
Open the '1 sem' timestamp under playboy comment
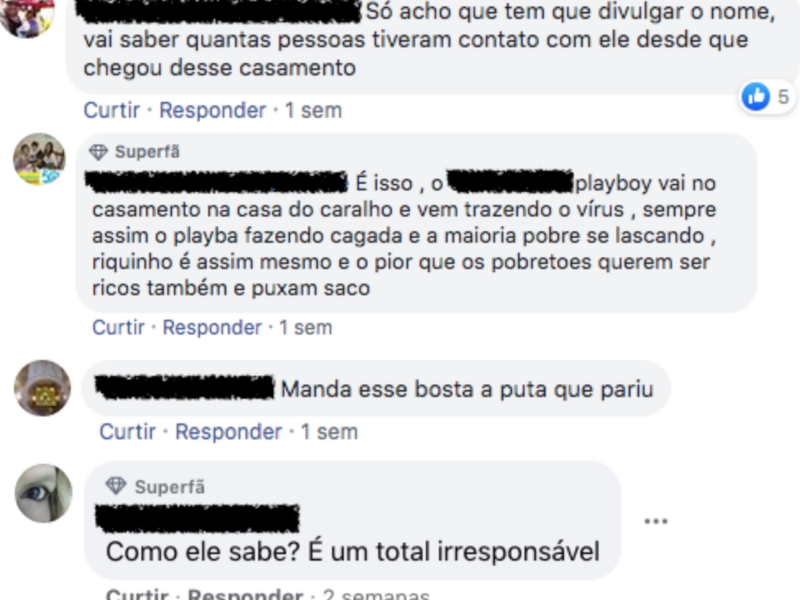306,327
